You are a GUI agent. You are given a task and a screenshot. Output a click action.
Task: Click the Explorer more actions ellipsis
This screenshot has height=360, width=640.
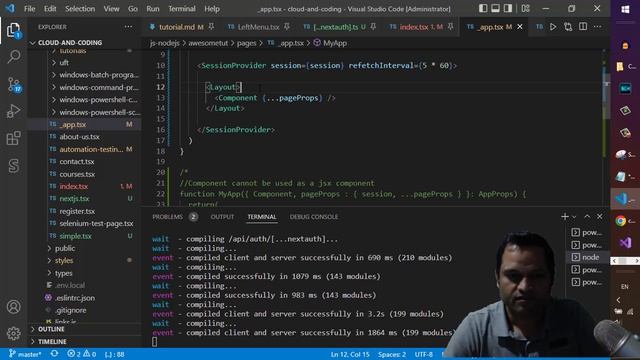click(x=128, y=27)
